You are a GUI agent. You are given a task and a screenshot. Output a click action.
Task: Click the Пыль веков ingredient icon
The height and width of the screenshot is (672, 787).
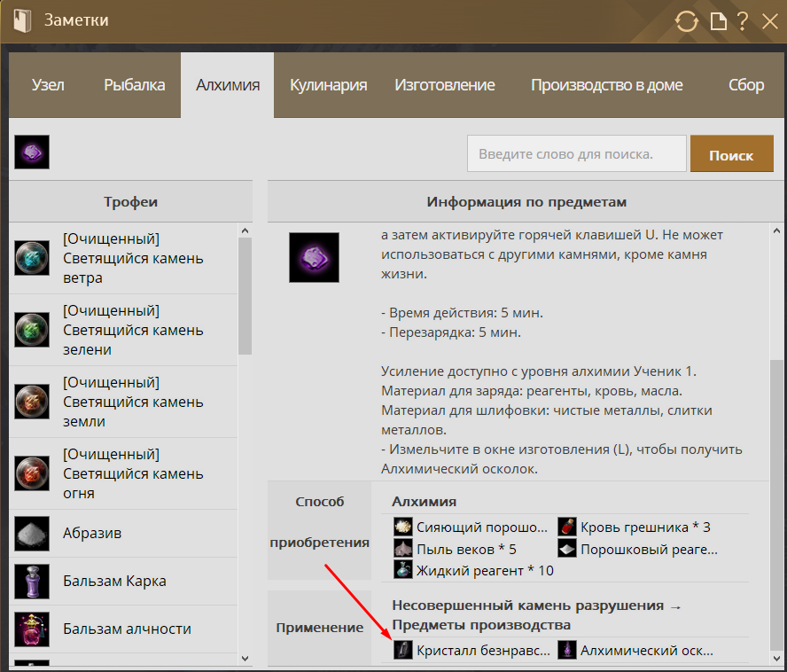coord(402,549)
